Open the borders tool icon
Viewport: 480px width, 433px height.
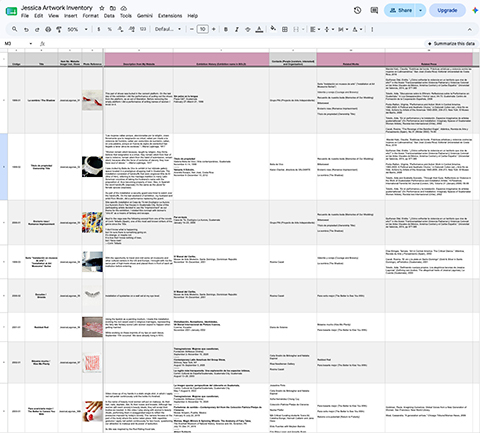[x=285, y=29]
